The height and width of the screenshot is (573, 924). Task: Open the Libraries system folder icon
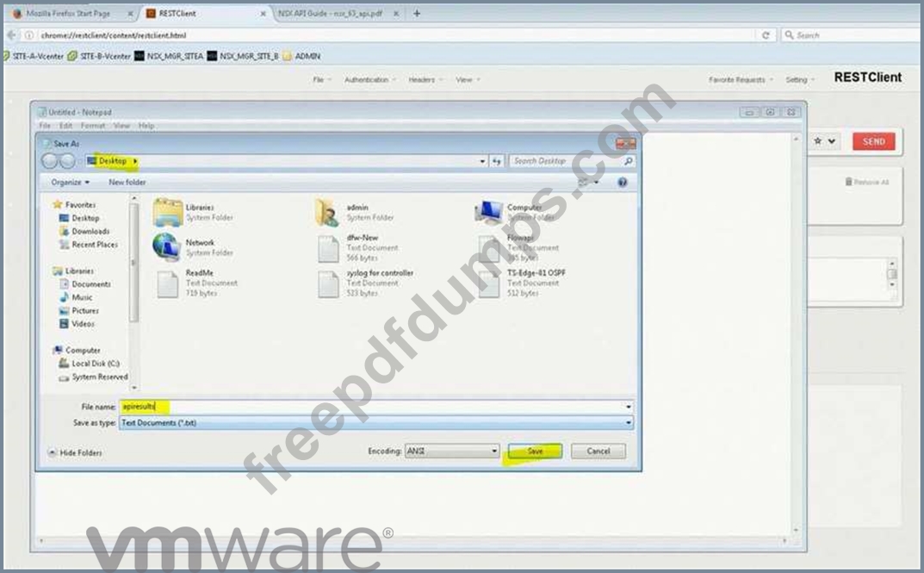point(167,212)
